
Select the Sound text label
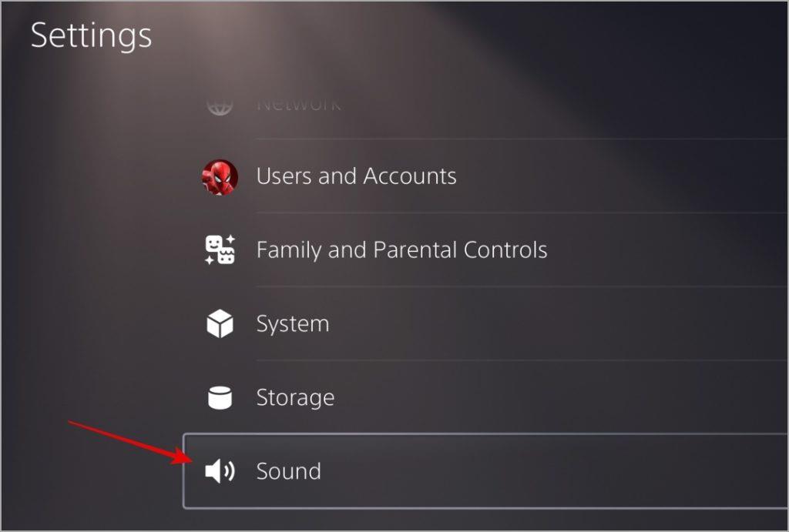pos(288,471)
